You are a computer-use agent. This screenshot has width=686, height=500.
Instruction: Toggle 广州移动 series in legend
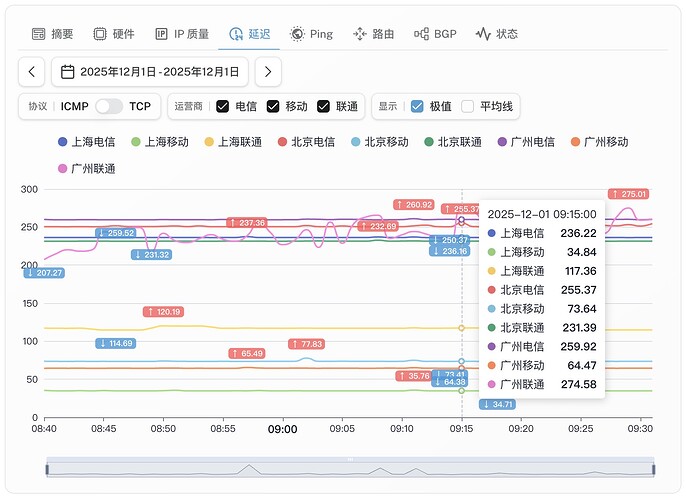(x=599, y=142)
